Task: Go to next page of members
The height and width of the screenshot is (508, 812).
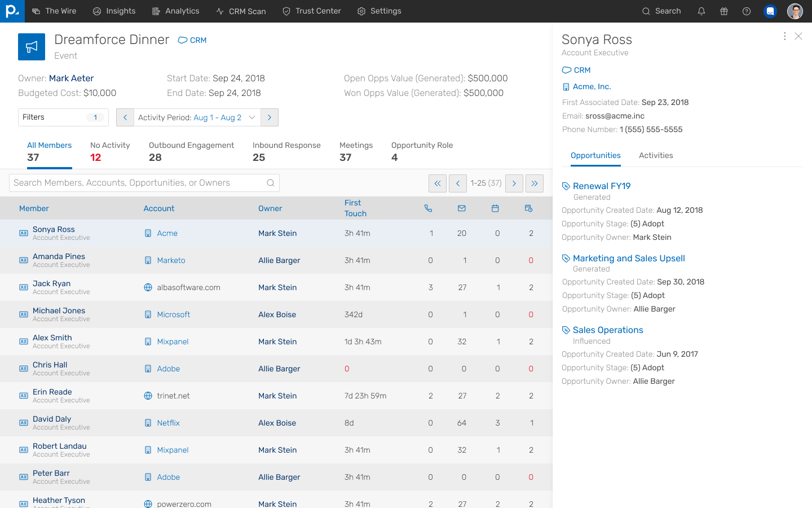Action: 514,183
